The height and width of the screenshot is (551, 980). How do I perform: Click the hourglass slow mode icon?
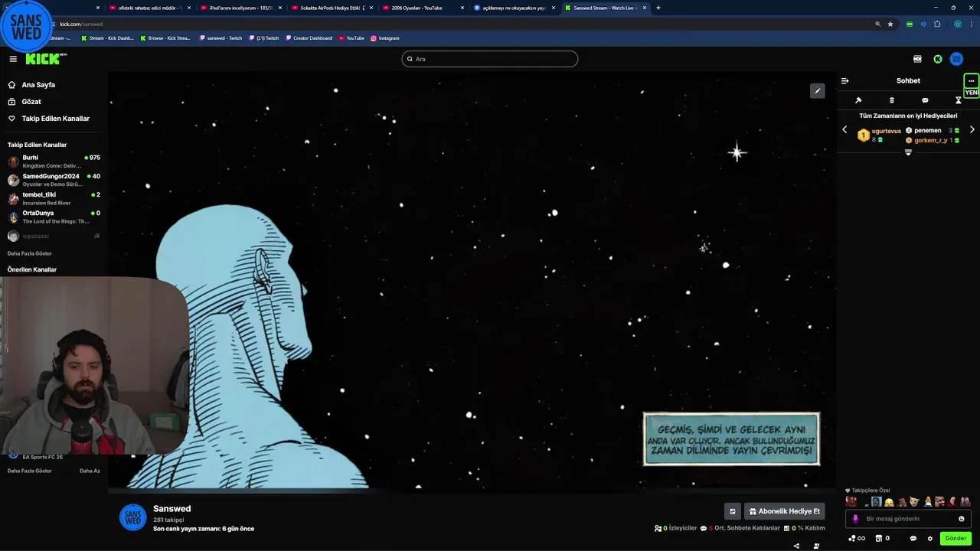(958, 100)
